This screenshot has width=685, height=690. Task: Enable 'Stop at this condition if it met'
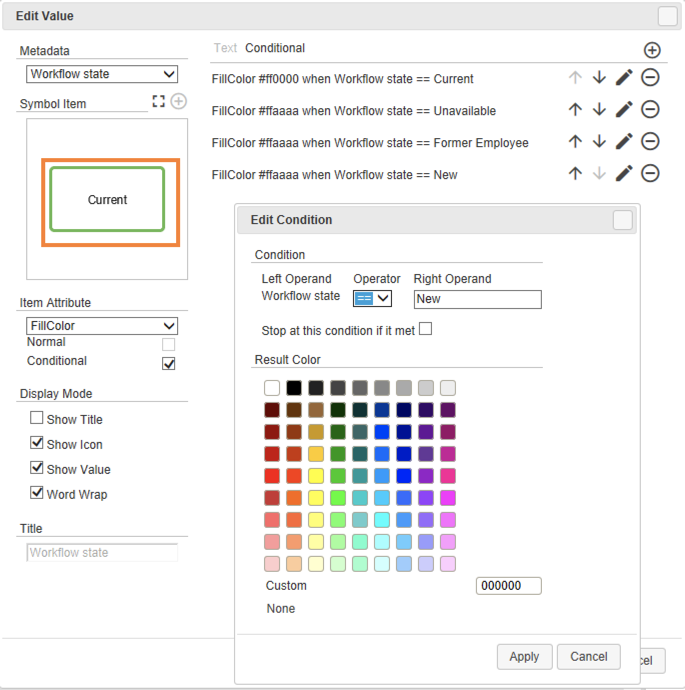[425, 329]
